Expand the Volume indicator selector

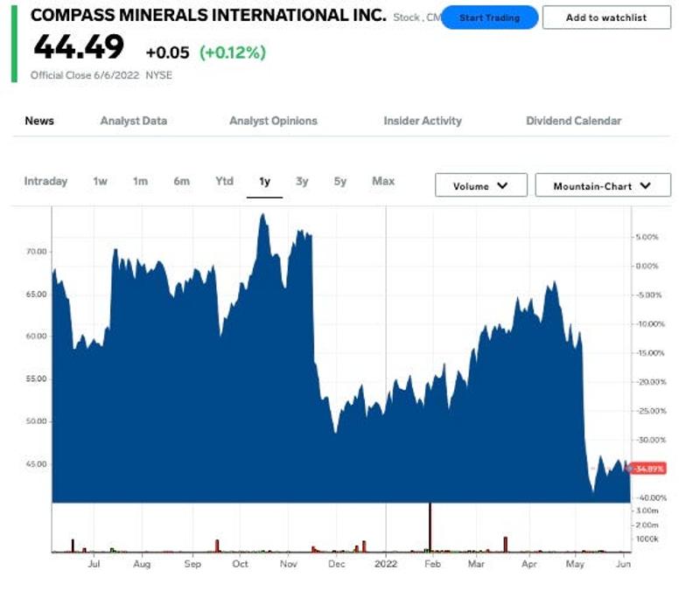480,185
